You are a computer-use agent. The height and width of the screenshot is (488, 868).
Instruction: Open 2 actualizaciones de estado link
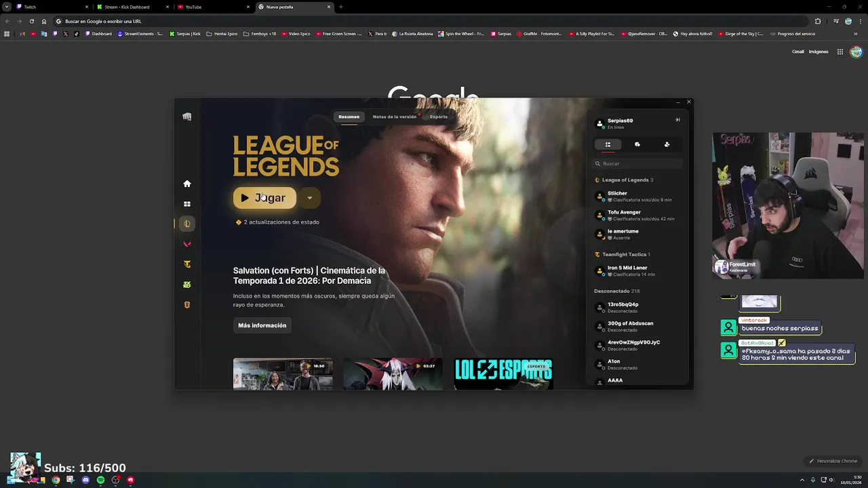click(x=277, y=222)
